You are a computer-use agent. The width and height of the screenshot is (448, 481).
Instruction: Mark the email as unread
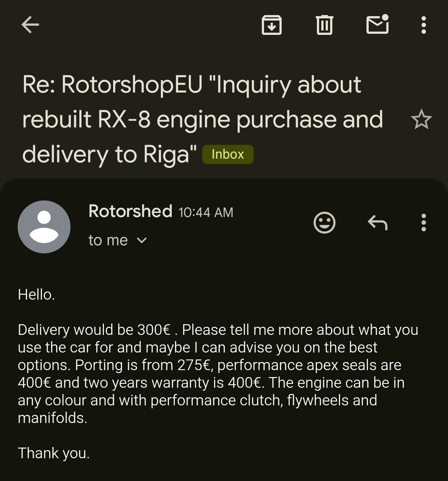click(x=377, y=25)
